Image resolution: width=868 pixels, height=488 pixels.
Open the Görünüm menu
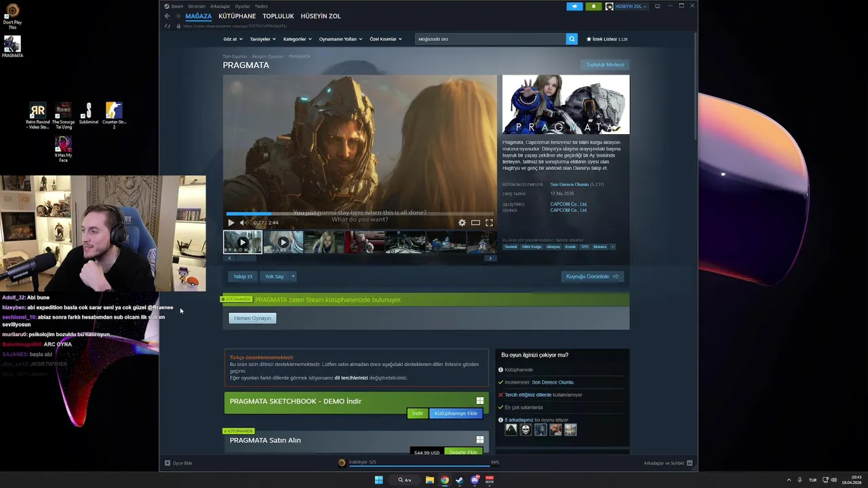tap(197, 6)
